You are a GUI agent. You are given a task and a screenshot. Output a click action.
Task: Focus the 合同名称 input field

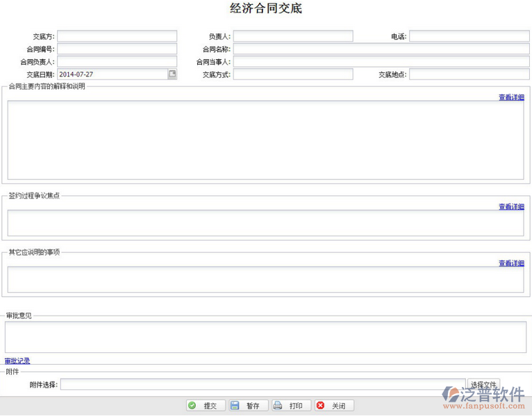[381, 49]
